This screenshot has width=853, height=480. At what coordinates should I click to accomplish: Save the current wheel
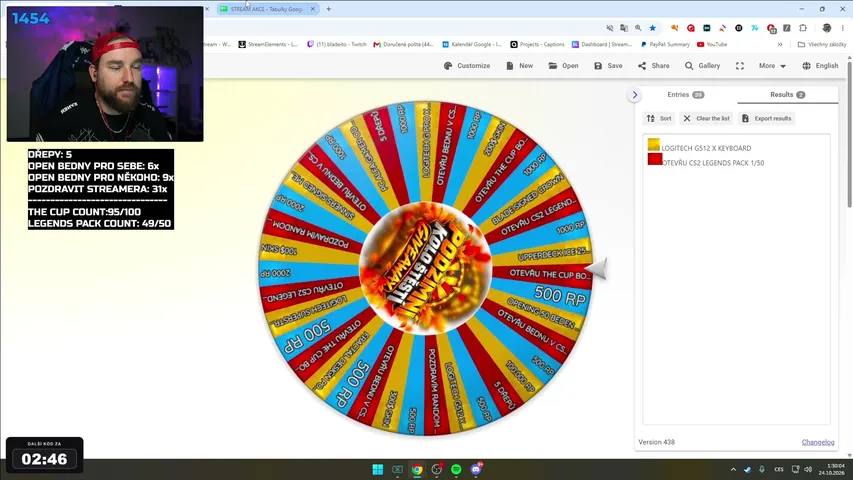click(x=608, y=66)
